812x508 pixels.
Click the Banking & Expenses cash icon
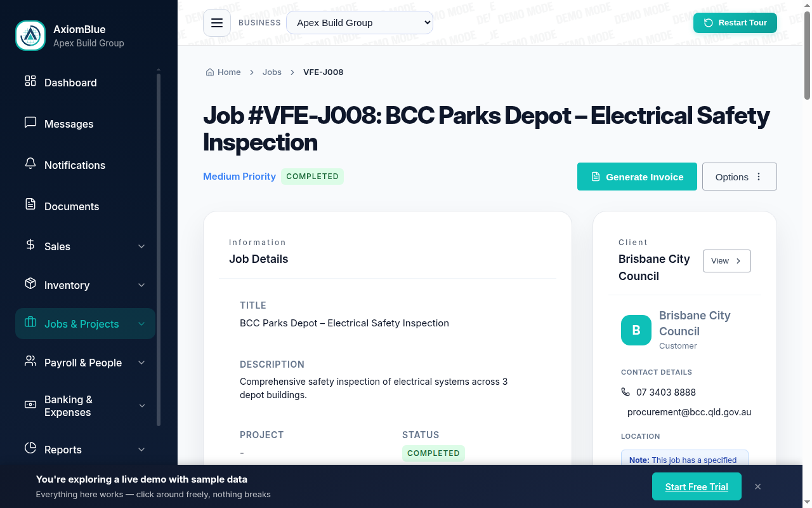pos(30,404)
